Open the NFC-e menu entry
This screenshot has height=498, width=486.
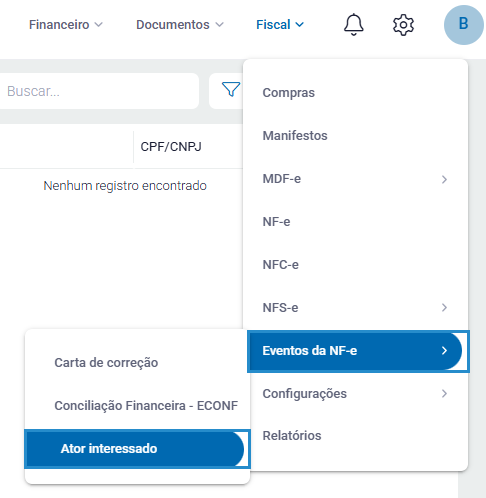pyautogui.click(x=355, y=265)
